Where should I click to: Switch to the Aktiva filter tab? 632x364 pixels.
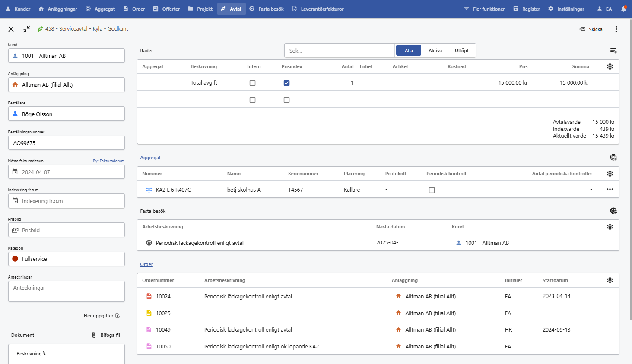(435, 51)
